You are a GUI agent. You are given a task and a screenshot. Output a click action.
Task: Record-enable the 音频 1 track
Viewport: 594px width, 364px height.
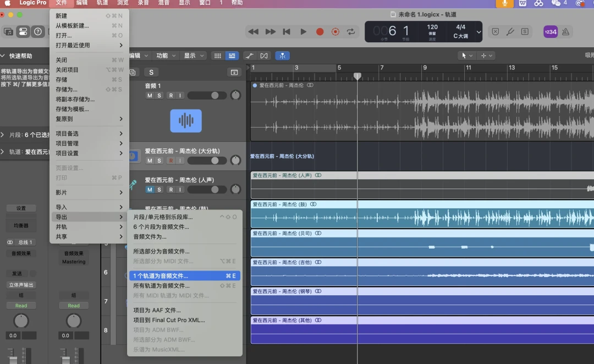[171, 96]
